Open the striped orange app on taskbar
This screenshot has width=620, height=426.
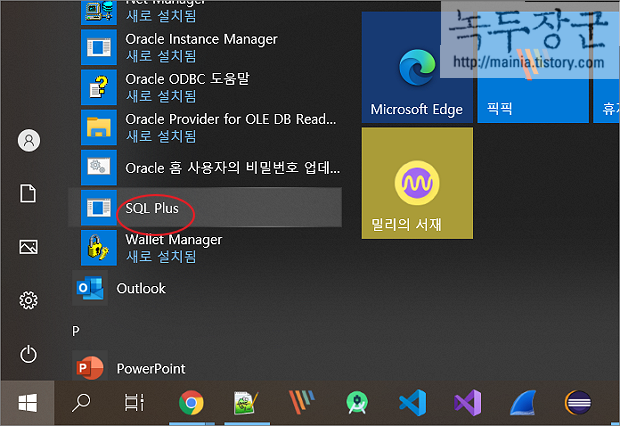[x=302, y=403]
